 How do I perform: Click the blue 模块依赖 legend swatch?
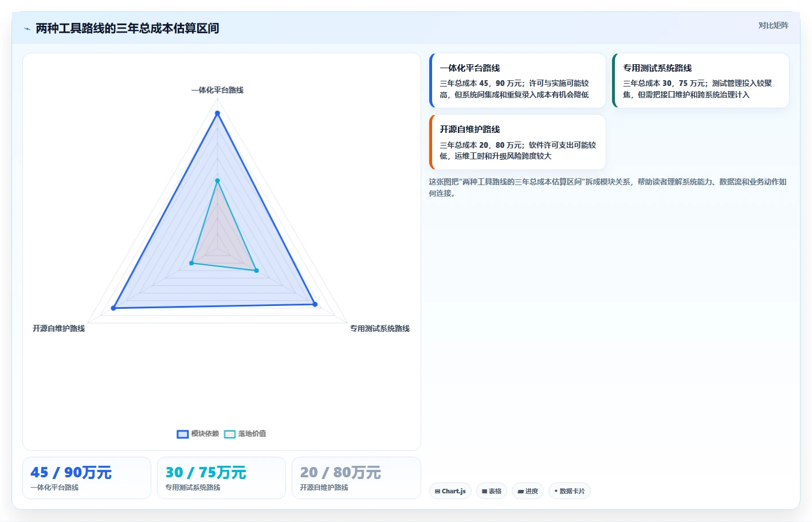coord(183,434)
